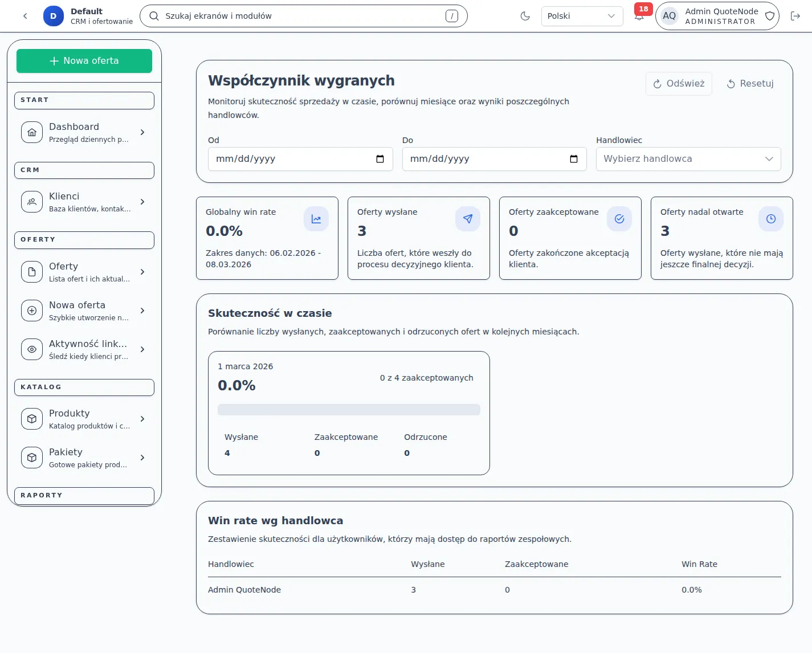Viewport: 812px width, 653px height.
Task: Open the notifications bell with 18 badge
Action: 639,17
